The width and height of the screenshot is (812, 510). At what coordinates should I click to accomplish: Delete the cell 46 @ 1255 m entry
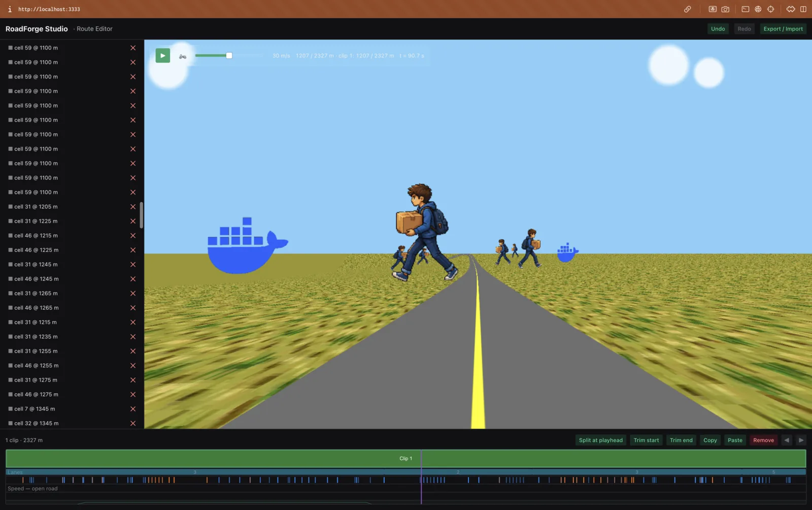(x=133, y=366)
